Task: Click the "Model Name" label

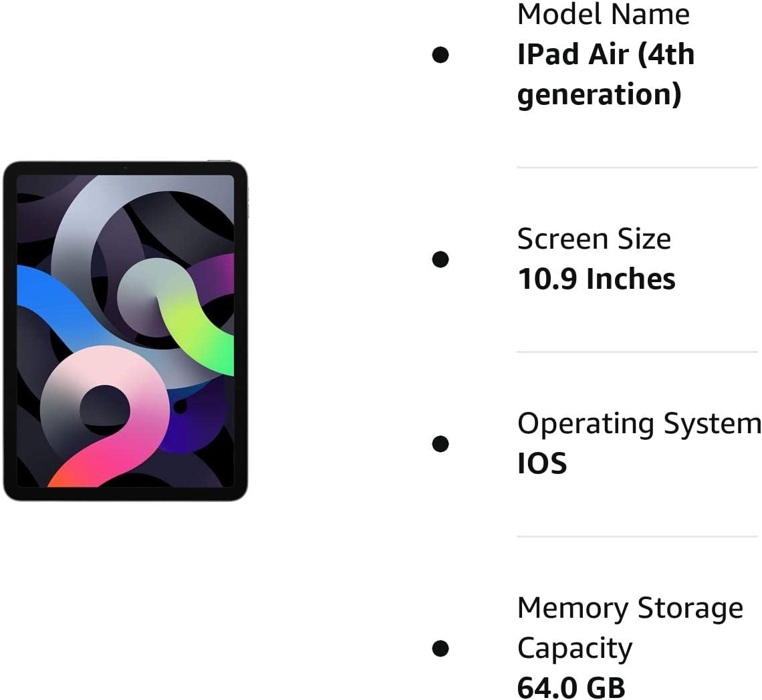Action: (603, 15)
